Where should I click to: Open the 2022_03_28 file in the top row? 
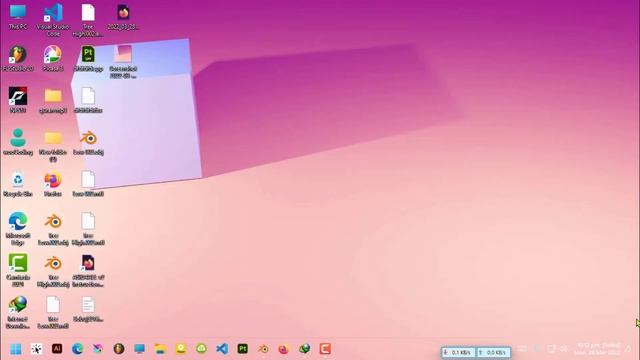(123, 17)
